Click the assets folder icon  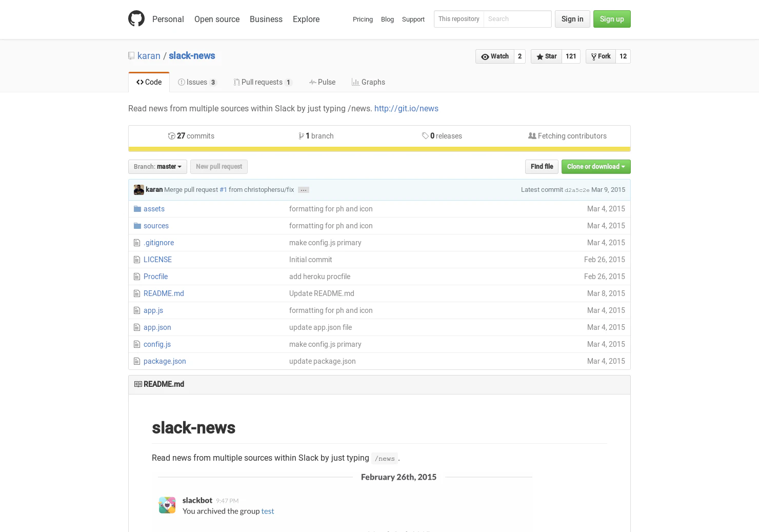[137, 209]
